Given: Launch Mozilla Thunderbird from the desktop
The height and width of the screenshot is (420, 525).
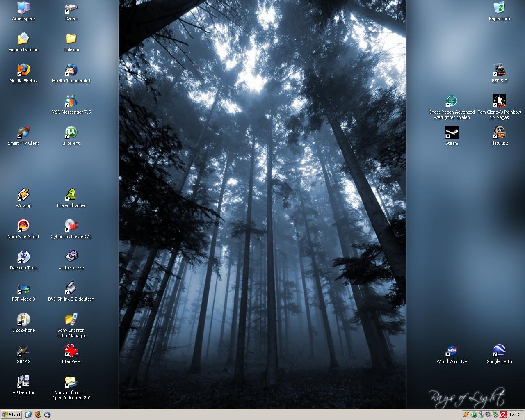Looking at the screenshot, I should [71, 71].
